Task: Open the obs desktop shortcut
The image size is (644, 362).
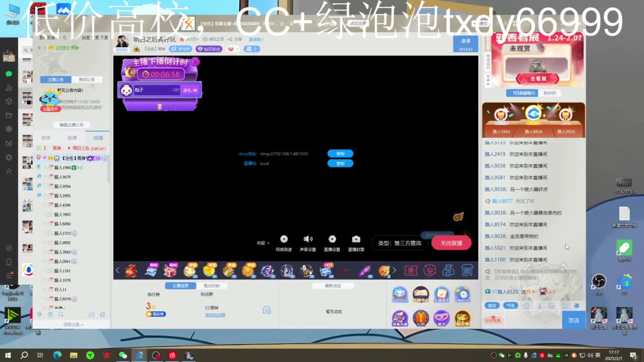Action: point(599,284)
